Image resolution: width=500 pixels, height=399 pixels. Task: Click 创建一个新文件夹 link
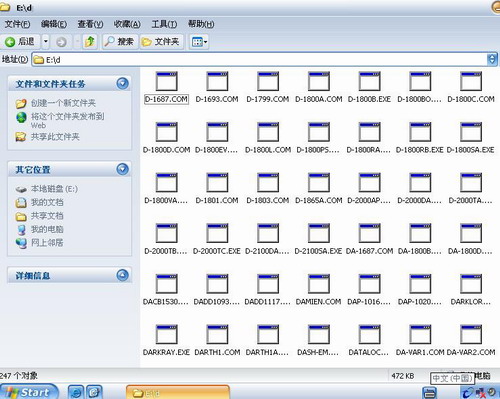[x=63, y=103]
